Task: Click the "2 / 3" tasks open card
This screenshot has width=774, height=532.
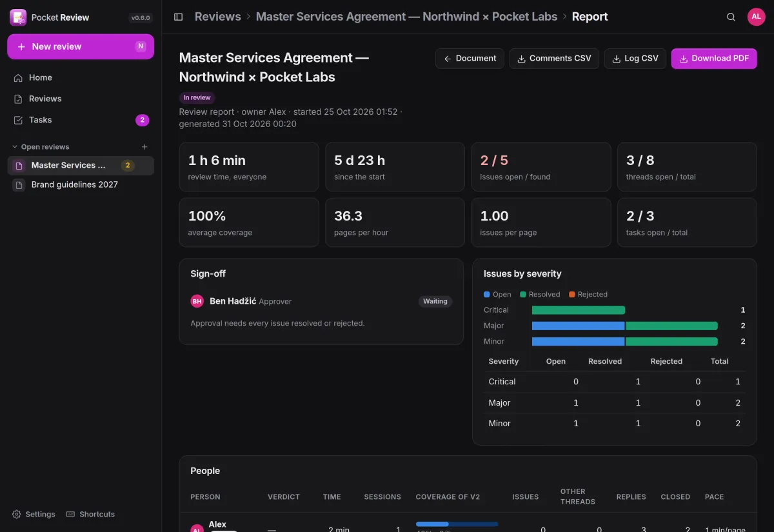Action: 687,222
